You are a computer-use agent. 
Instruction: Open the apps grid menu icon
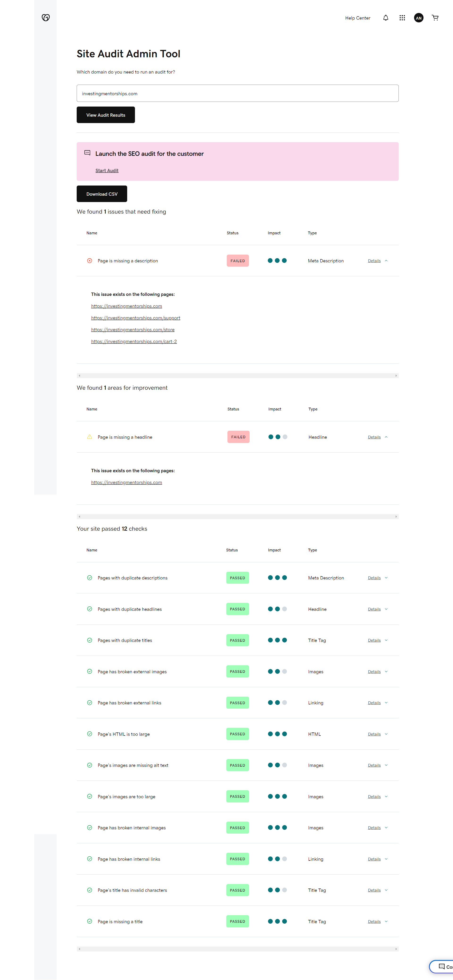(402, 18)
